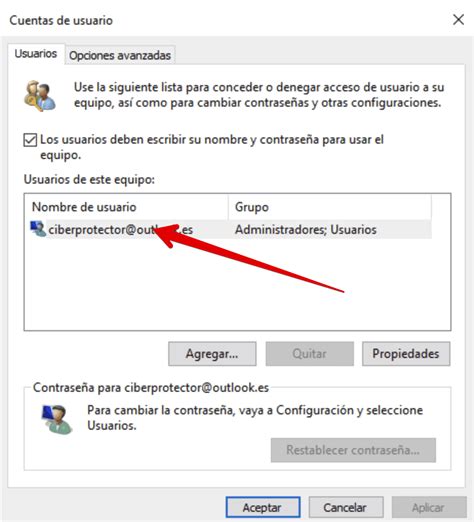Select ciberprotector@outlook.es in the user list
The image size is (474, 522).
click(231, 229)
